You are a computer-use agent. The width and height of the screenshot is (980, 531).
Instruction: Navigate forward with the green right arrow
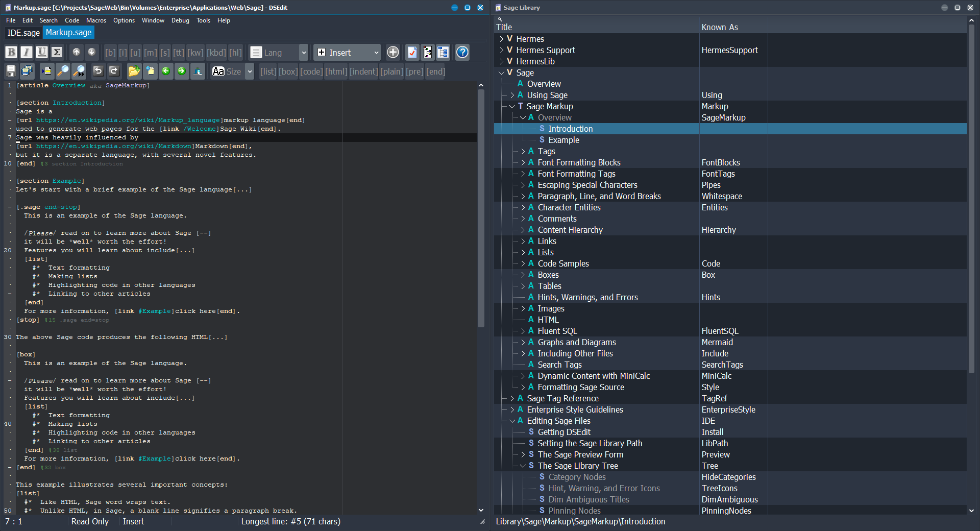[x=182, y=71]
